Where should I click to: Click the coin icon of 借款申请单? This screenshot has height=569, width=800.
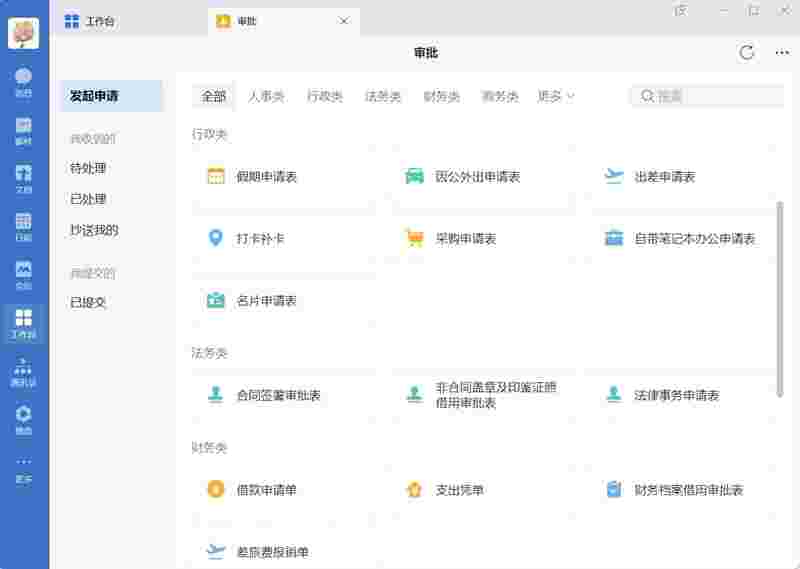(216, 489)
